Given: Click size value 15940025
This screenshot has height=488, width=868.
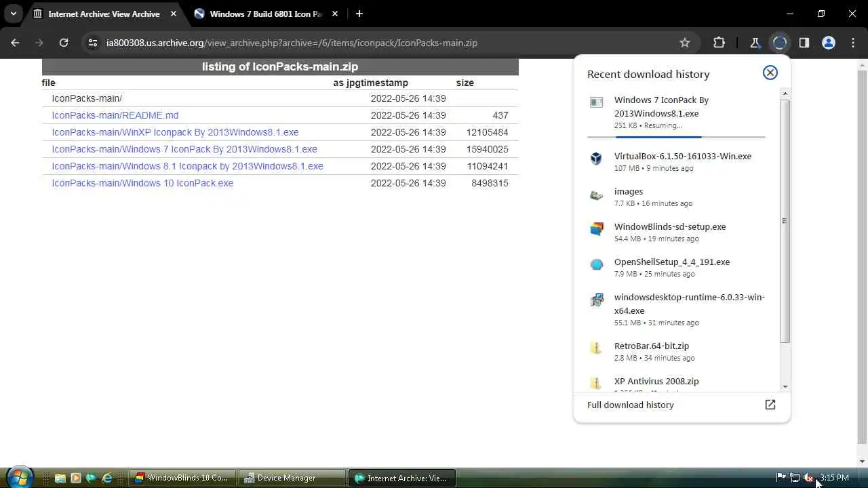Looking at the screenshot, I should [x=487, y=149].
